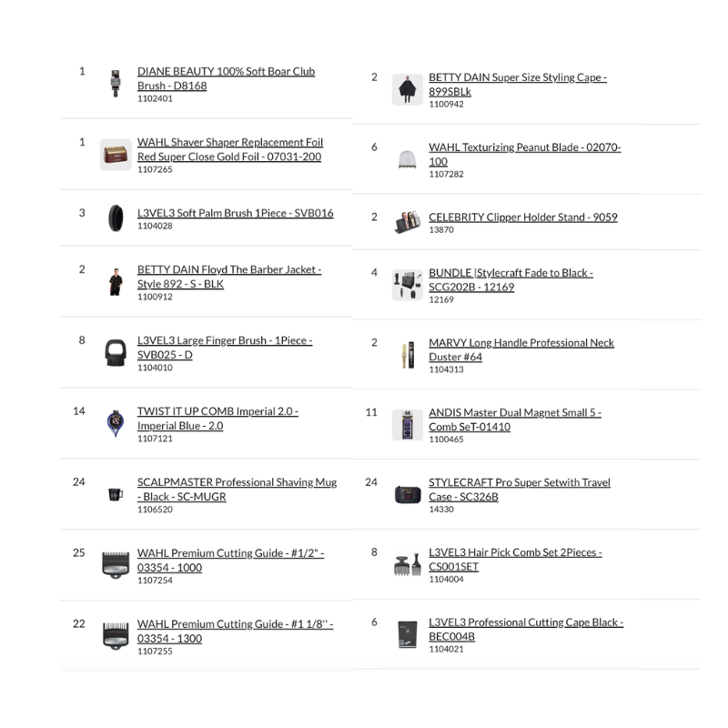
Task: Click the L3VEL3 Large Finger Brush image
Action: (x=116, y=352)
